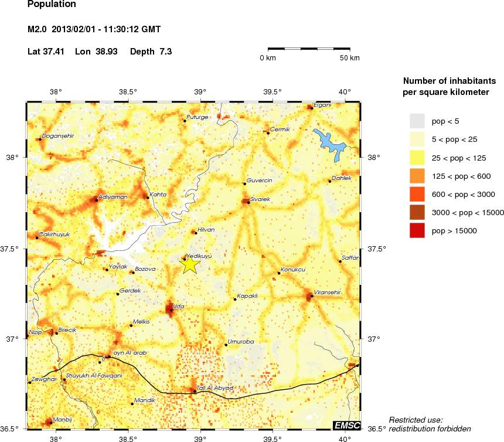
Task: Click the blue lake near Ergani
Action: [x=330, y=142]
